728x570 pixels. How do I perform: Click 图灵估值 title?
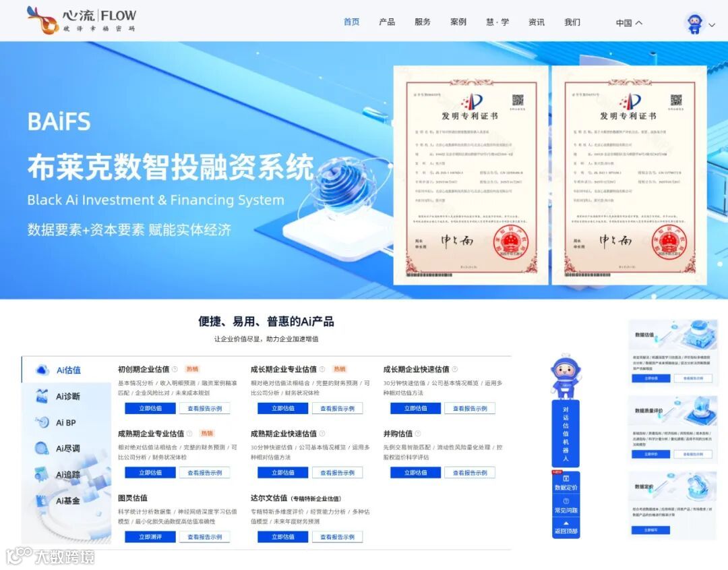tap(133, 498)
